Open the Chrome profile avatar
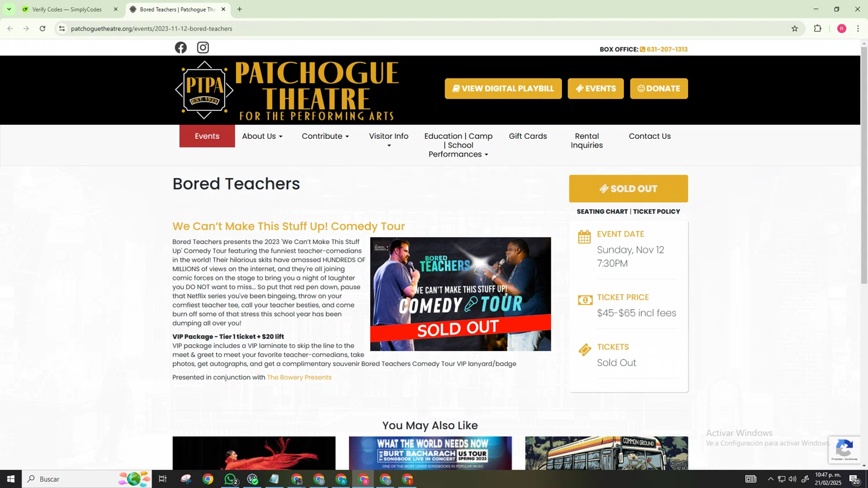Image resolution: width=868 pixels, height=488 pixels. (842, 28)
